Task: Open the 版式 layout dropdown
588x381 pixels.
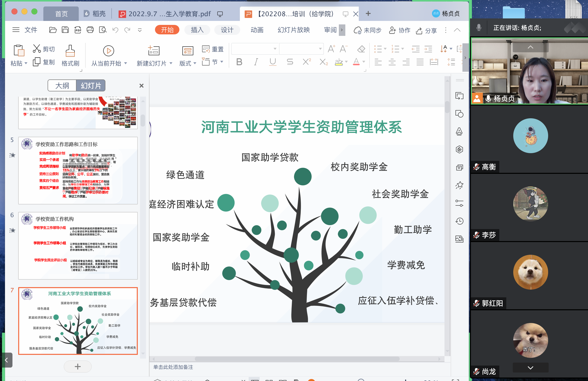Action: [x=188, y=63]
